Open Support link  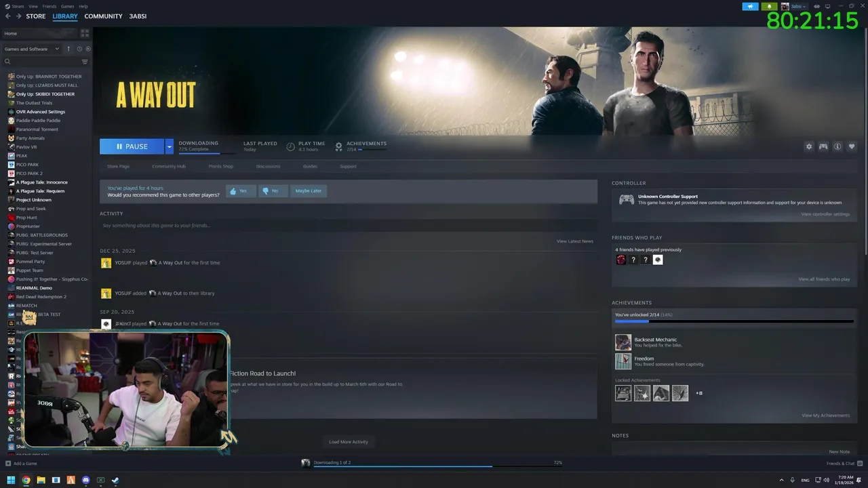click(x=348, y=166)
